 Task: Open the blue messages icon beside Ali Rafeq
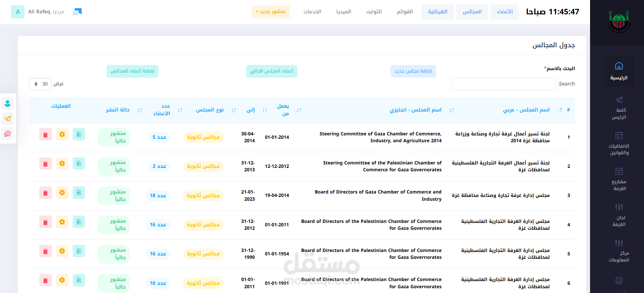(78, 12)
